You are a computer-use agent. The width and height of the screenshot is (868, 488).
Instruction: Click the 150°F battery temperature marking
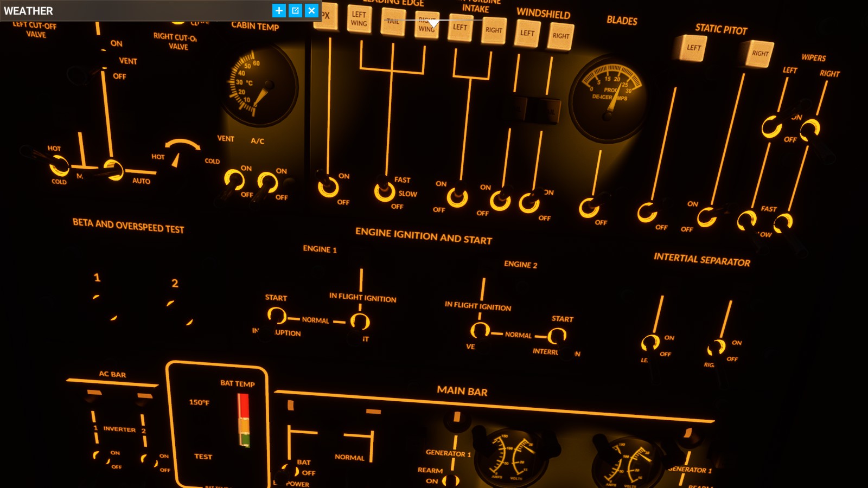point(199,402)
